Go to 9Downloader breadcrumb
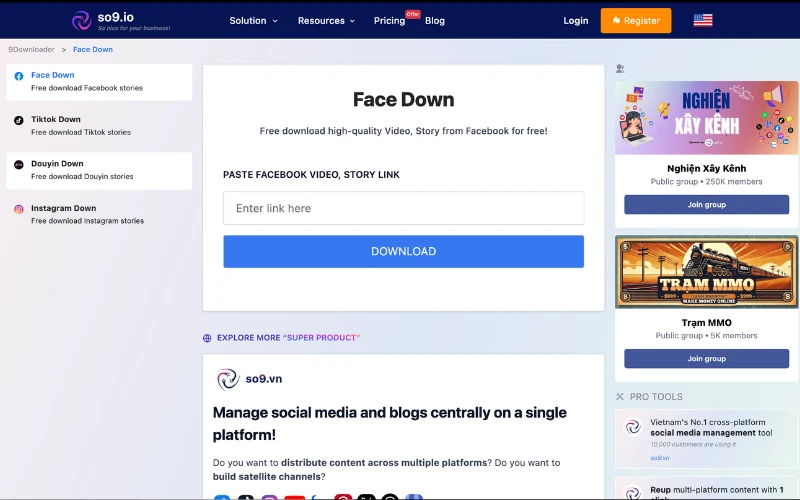800x500 pixels. [32, 49]
